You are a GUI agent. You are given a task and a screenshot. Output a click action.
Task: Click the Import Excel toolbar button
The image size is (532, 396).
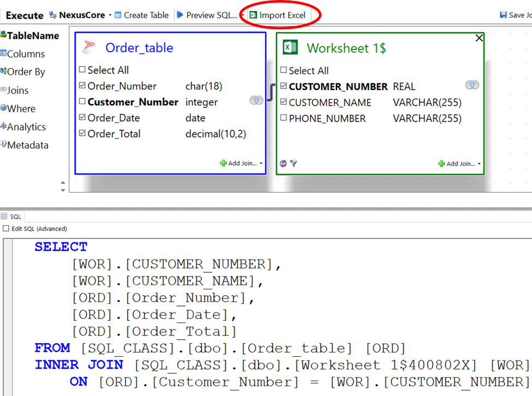[x=277, y=15]
